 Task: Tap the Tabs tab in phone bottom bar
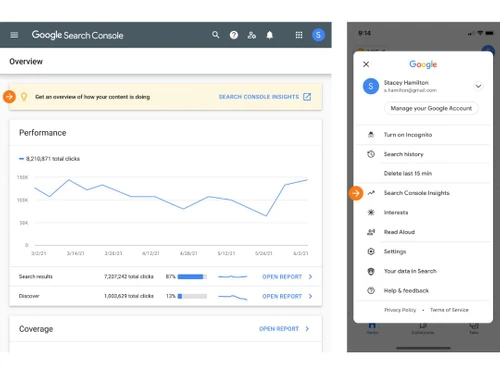pyautogui.click(x=474, y=328)
